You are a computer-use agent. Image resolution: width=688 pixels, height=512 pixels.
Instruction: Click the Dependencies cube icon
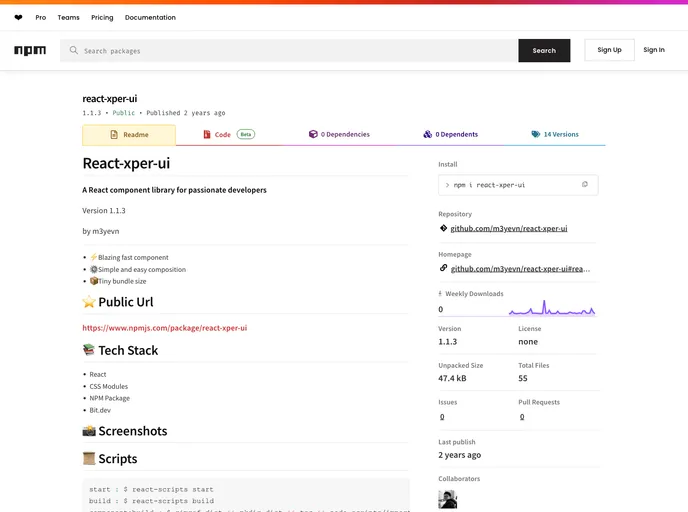[313, 134]
